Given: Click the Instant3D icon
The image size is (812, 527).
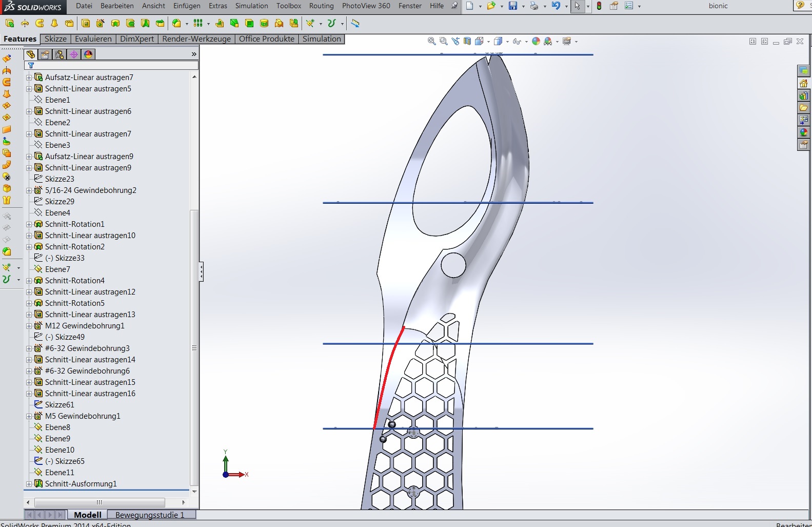Looking at the screenshot, I should click(355, 23).
